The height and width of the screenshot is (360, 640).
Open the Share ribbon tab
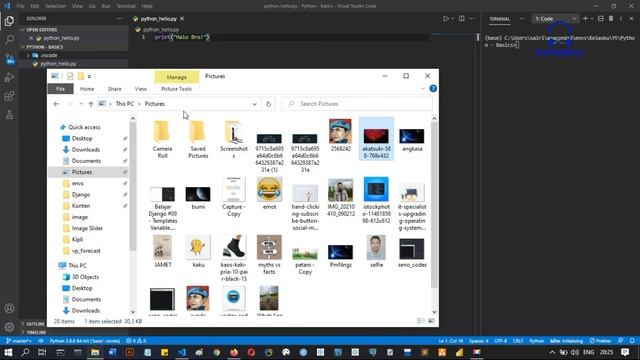[114, 89]
